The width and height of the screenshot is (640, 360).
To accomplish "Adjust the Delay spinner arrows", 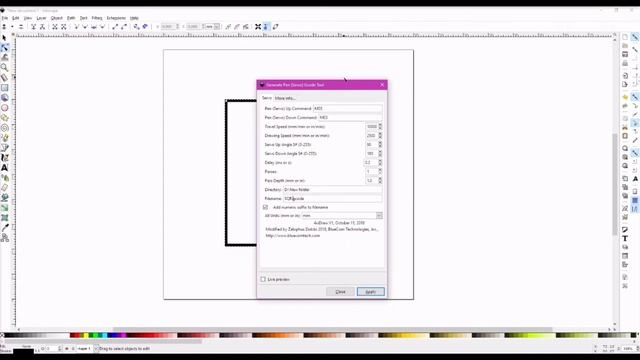I will 380,162.
